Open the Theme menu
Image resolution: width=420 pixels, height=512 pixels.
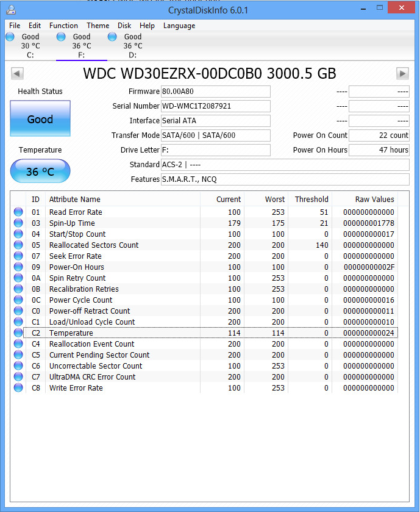(98, 26)
